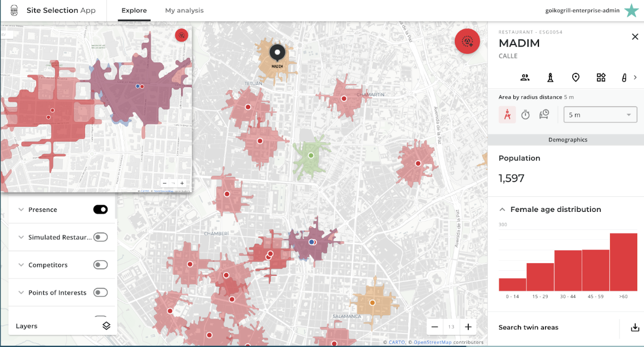
Task: Collapse the Female age distribution section
Action: 502,210
